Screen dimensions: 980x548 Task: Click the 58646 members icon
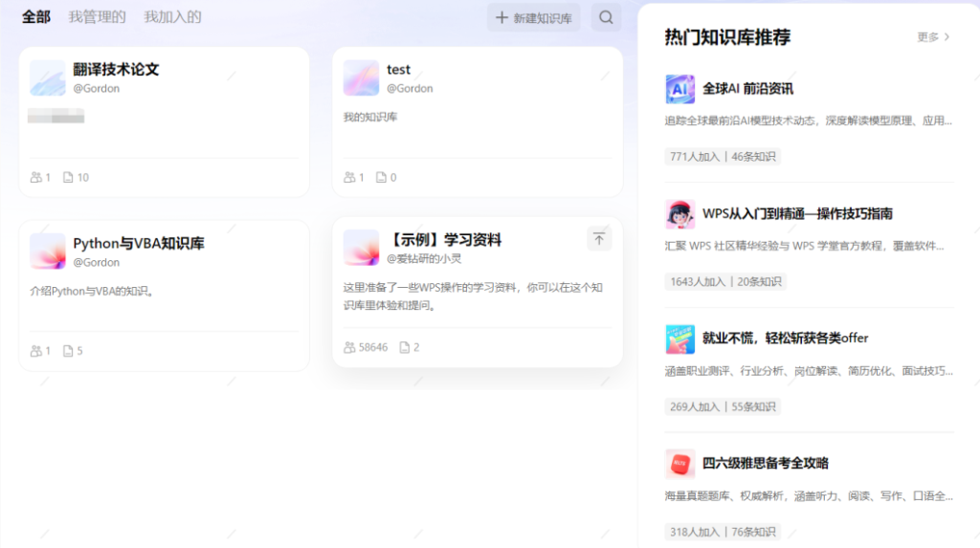click(x=349, y=347)
